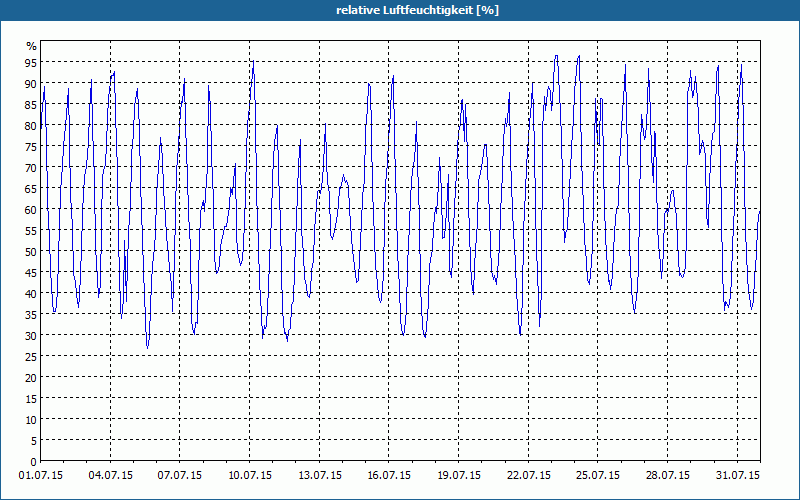The width and height of the screenshot is (800, 500).
Task: Select the 95 value on y-axis
Action: point(31,62)
